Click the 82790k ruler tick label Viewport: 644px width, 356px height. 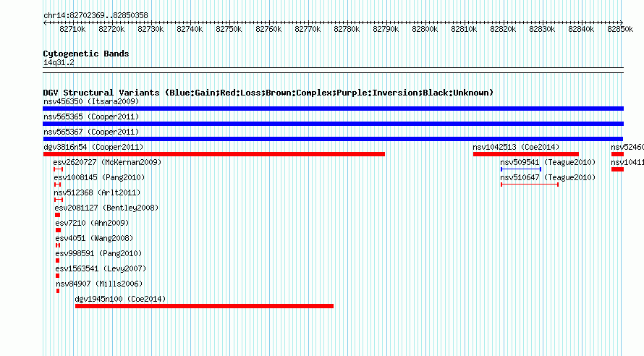[x=386, y=29]
